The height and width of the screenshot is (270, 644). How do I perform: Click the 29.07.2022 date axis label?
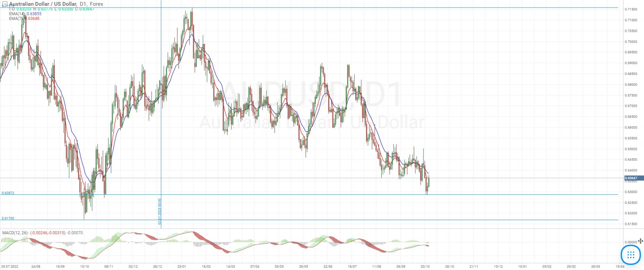(x=9, y=267)
